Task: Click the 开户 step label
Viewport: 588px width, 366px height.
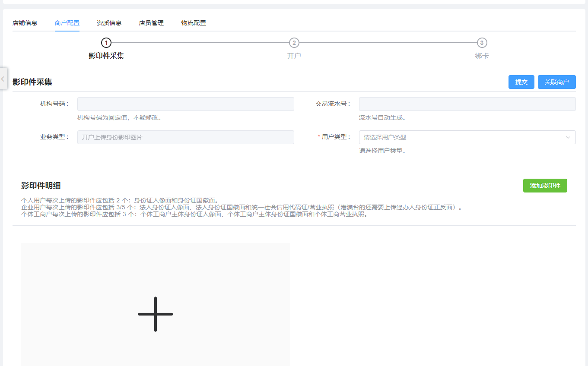Action: [x=294, y=56]
